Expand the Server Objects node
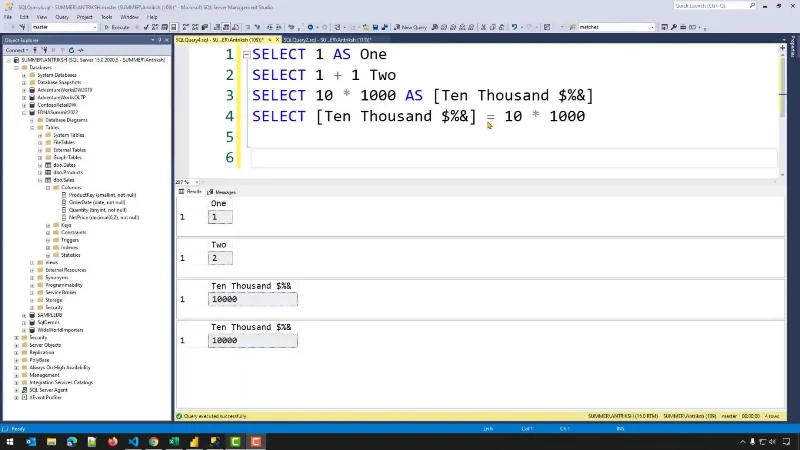The image size is (800, 450). pos(16,345)
